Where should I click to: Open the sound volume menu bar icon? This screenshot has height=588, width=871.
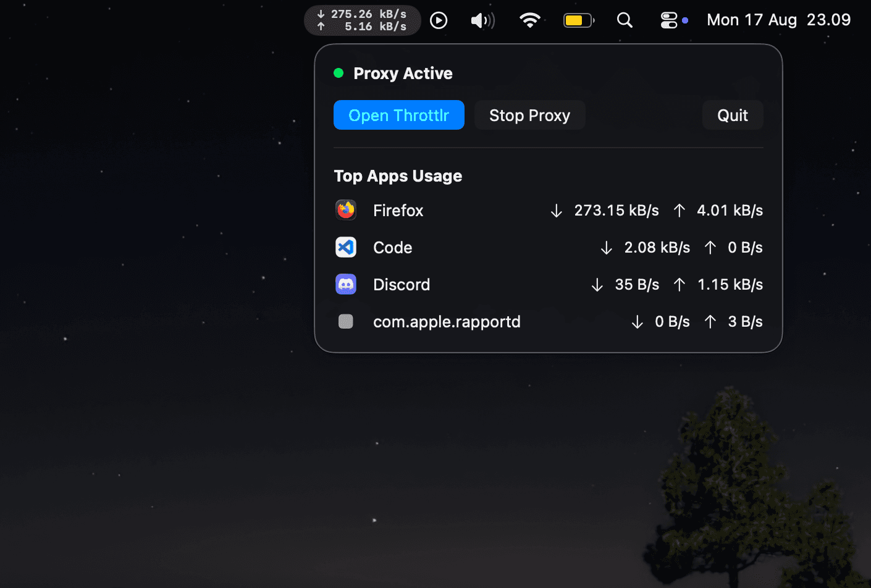click(482, 20)
